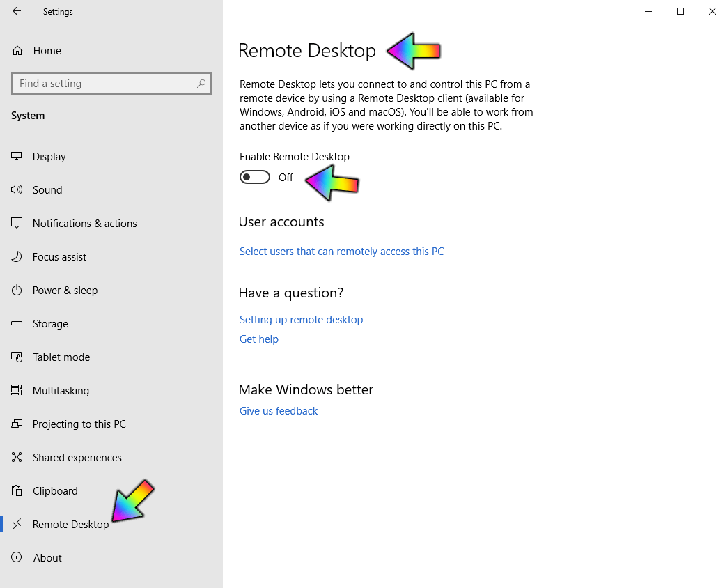Open Notifications & actions page

[x=111, y=224]
